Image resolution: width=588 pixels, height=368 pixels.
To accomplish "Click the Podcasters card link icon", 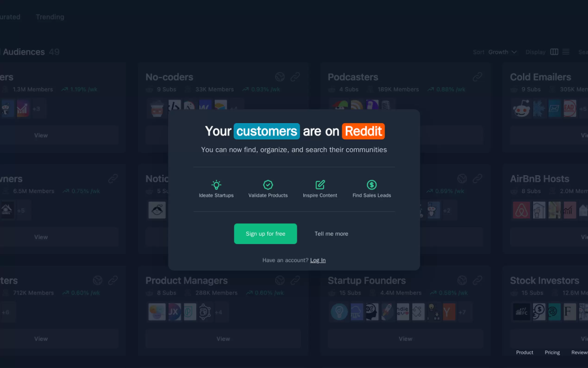I will pos(477,77).
